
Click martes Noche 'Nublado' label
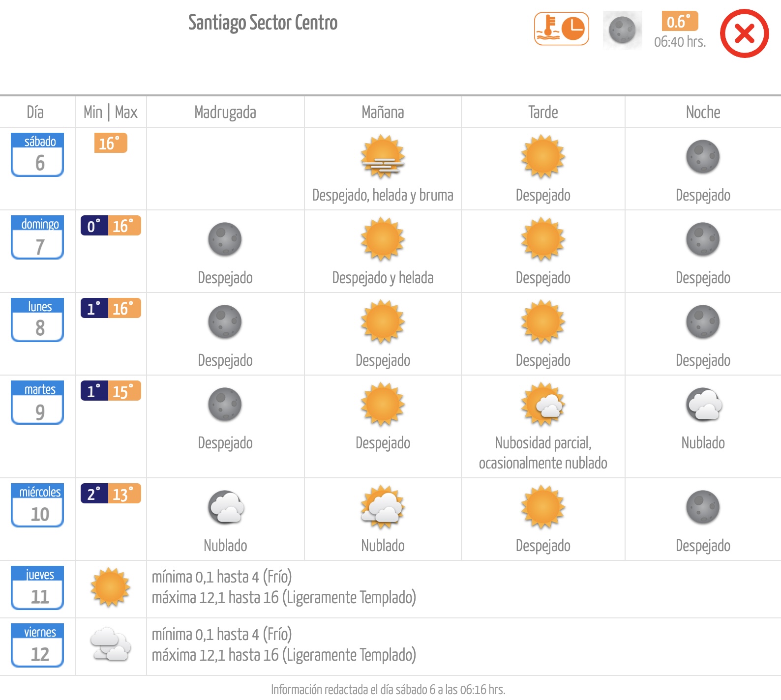703,443
